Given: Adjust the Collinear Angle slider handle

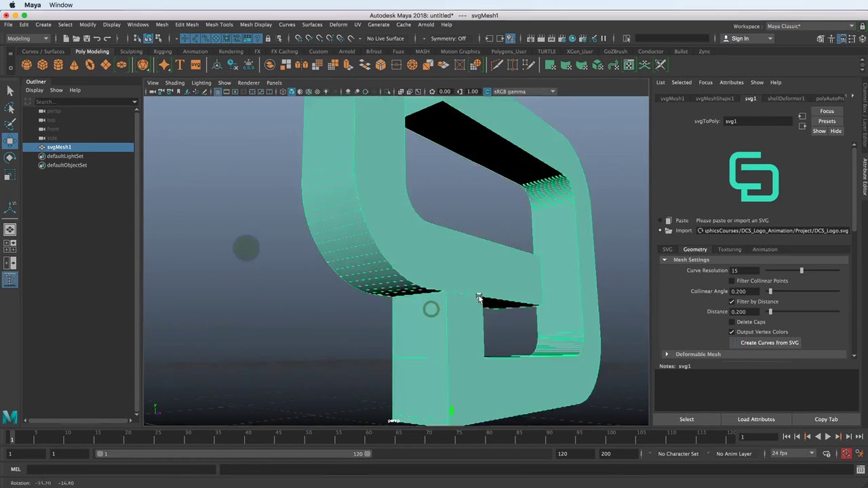Looking at the screenshot, I should [x=770, y=291].
